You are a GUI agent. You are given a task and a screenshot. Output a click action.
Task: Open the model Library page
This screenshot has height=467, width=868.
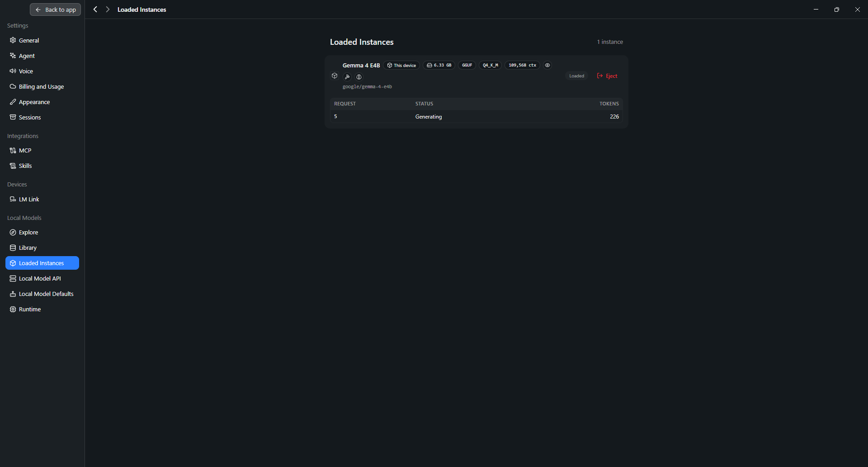point(42,248)
